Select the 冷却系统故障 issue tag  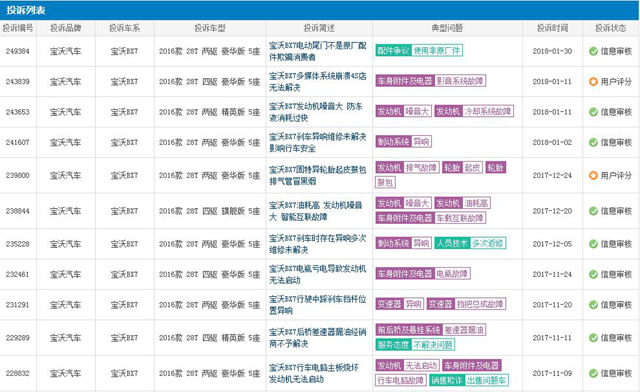click(488, 111)
